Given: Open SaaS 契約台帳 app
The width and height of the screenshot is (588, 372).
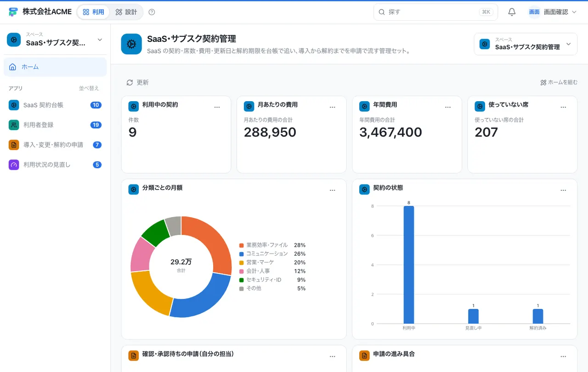Looking at the screenshot, I should [x=55, y=105].
